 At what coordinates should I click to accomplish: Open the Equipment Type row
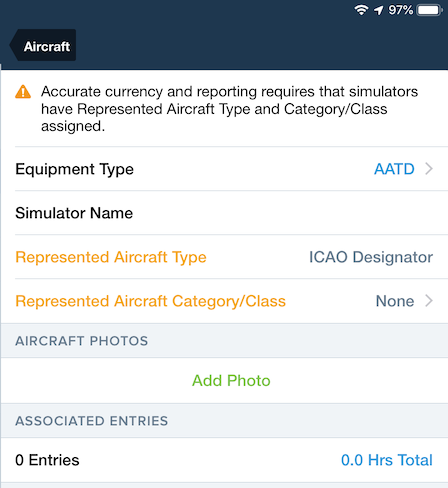point(224,169)
